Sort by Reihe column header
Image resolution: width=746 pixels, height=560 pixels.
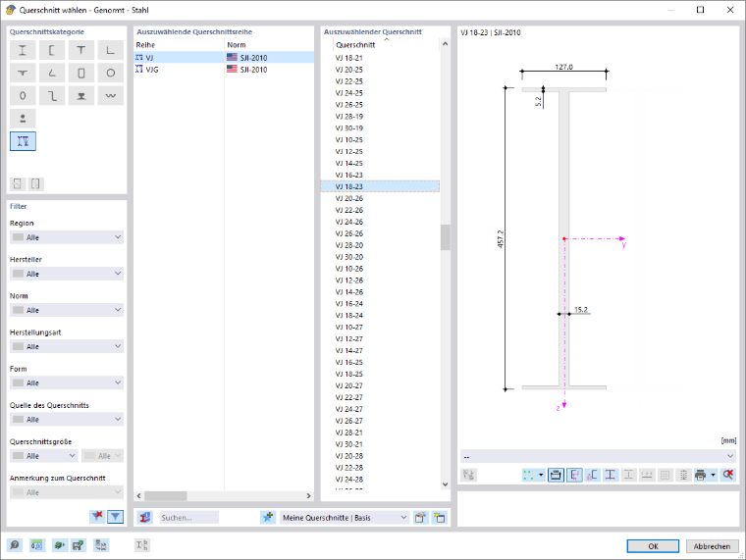[179, 45]
